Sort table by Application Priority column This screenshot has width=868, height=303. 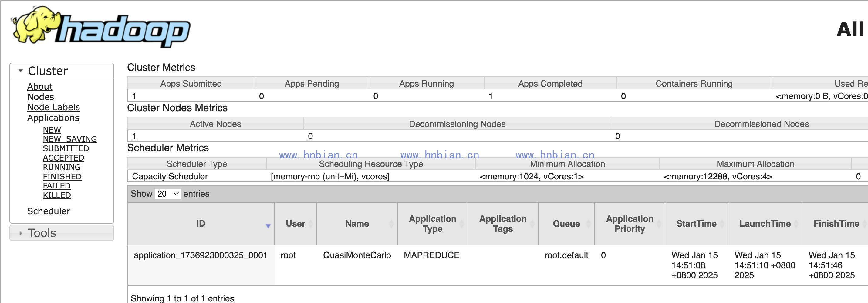click(x=630, y=224)
